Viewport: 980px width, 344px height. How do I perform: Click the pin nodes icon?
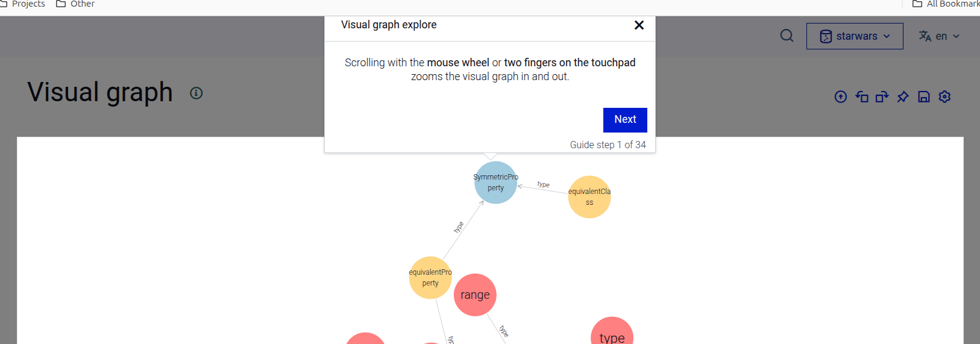pos(903,96)
